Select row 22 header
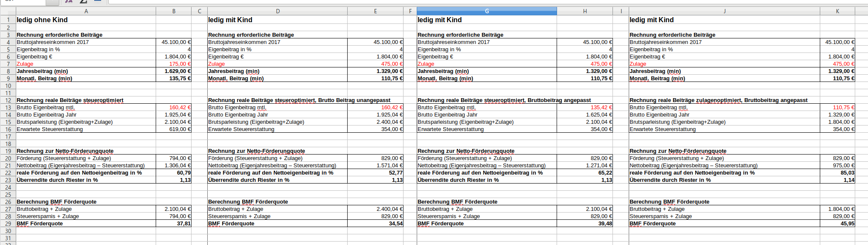Image resolution: width=868 pixels, height=245 pixels. 8,173
